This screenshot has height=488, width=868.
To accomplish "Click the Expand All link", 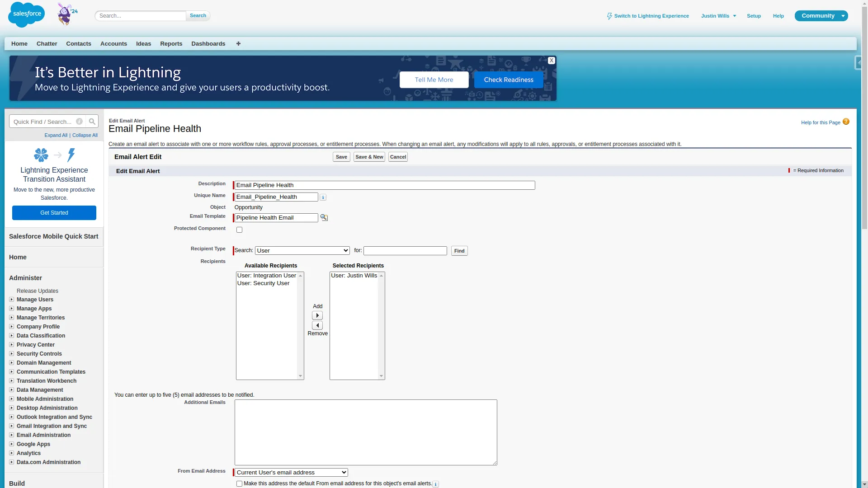I will [56, 135].
